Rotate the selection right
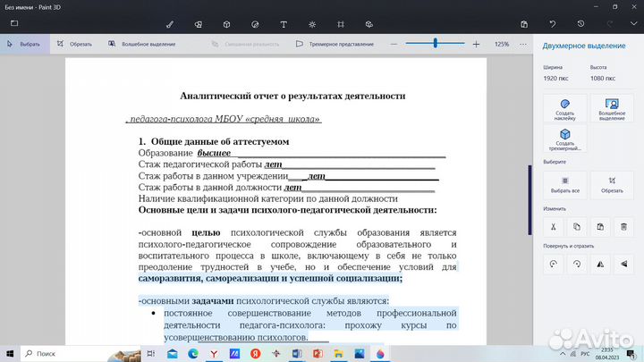Viewport: 644px width, 362px height. click(577, 264)
